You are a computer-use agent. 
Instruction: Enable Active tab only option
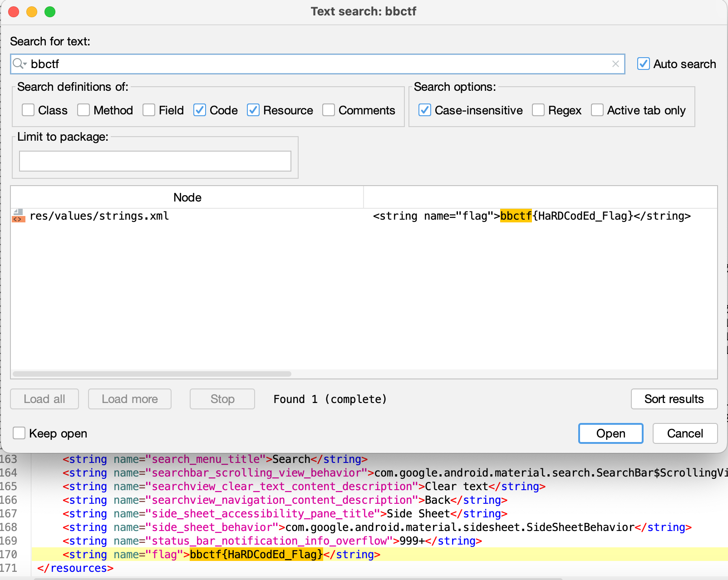[597, 110]
